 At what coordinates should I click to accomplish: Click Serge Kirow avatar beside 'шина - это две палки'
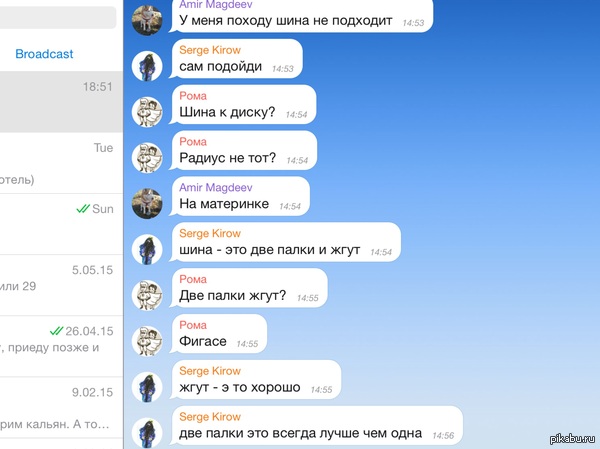[147, 249]
